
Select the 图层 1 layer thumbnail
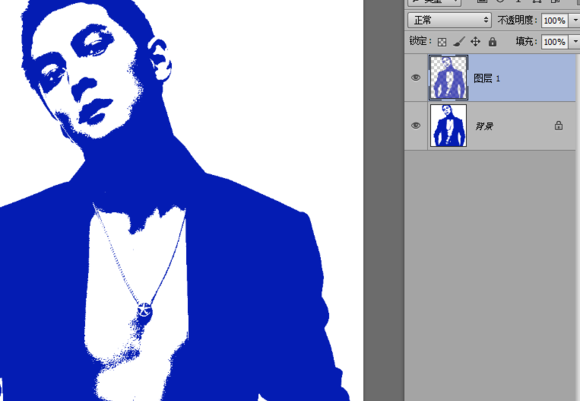point(448,78)
